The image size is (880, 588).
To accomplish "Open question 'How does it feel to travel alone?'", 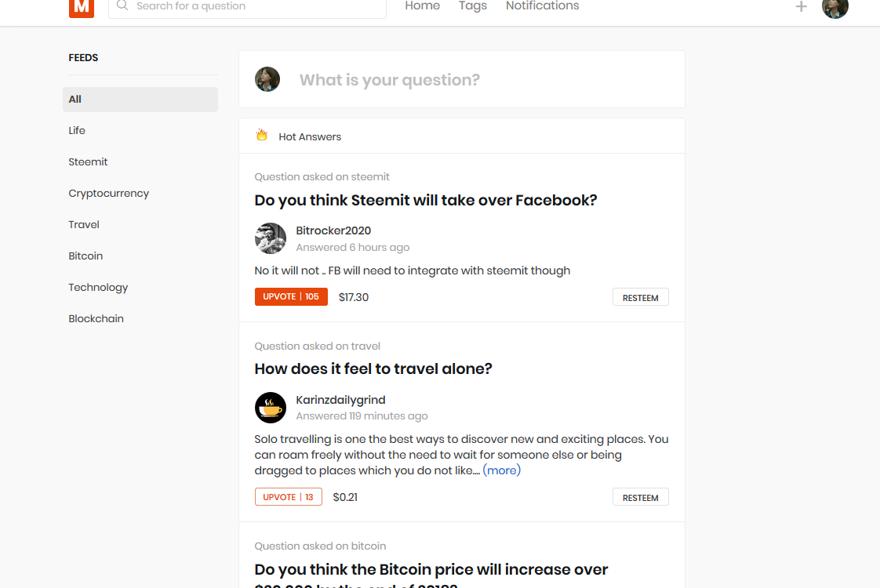I will point(373,368).
